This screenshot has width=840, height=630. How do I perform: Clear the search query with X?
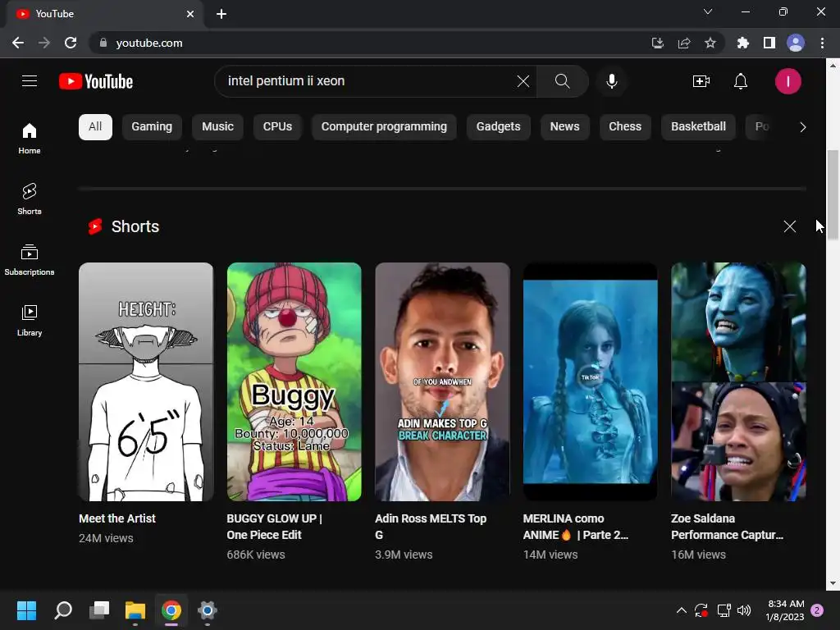(x=523, y=81)
